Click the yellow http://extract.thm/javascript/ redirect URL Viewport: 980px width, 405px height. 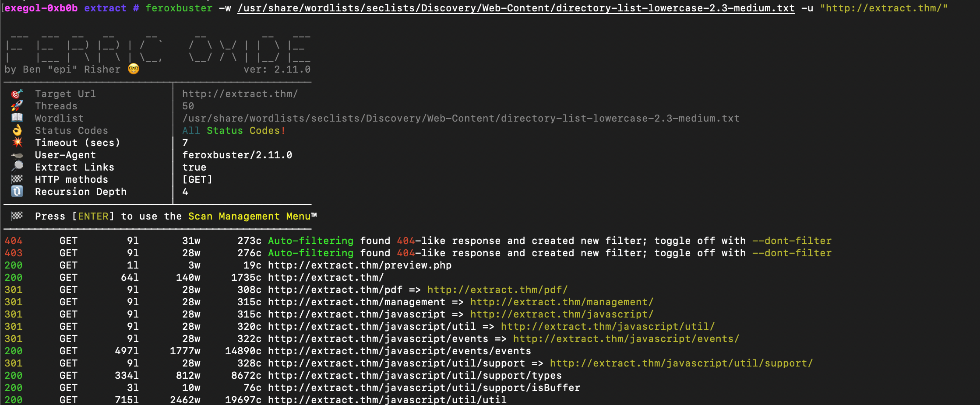coord(562,314)
